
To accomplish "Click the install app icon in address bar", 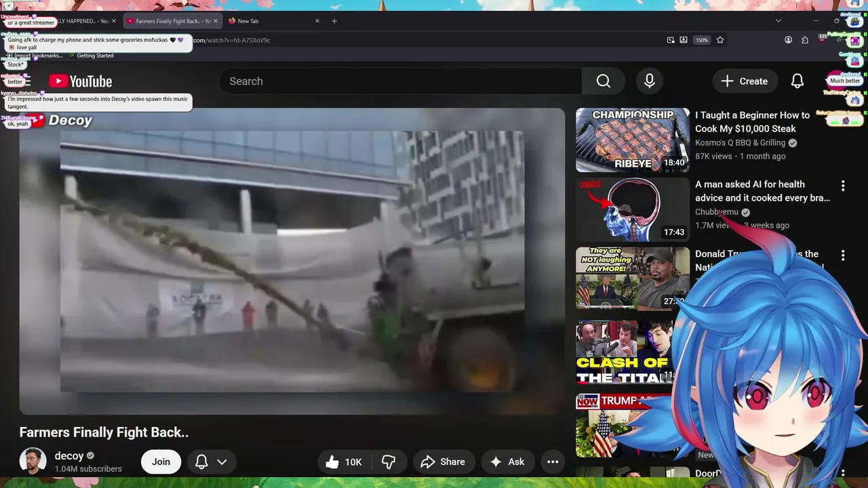I will click(x=684, y=40).
